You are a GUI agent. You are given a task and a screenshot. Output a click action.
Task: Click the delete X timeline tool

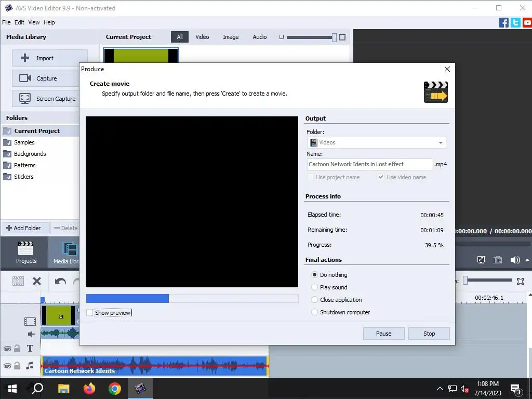37,281
